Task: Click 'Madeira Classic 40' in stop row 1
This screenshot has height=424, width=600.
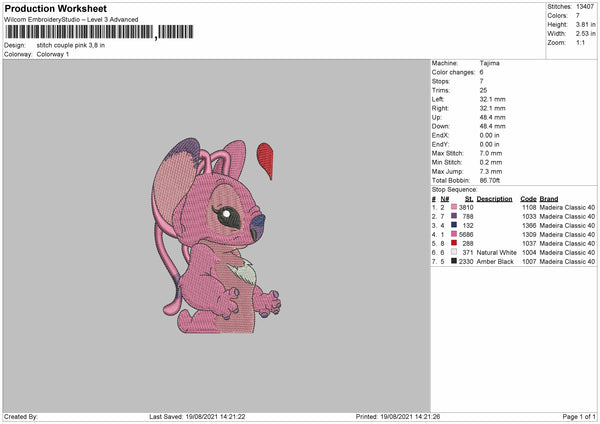Action: [567, 207]
